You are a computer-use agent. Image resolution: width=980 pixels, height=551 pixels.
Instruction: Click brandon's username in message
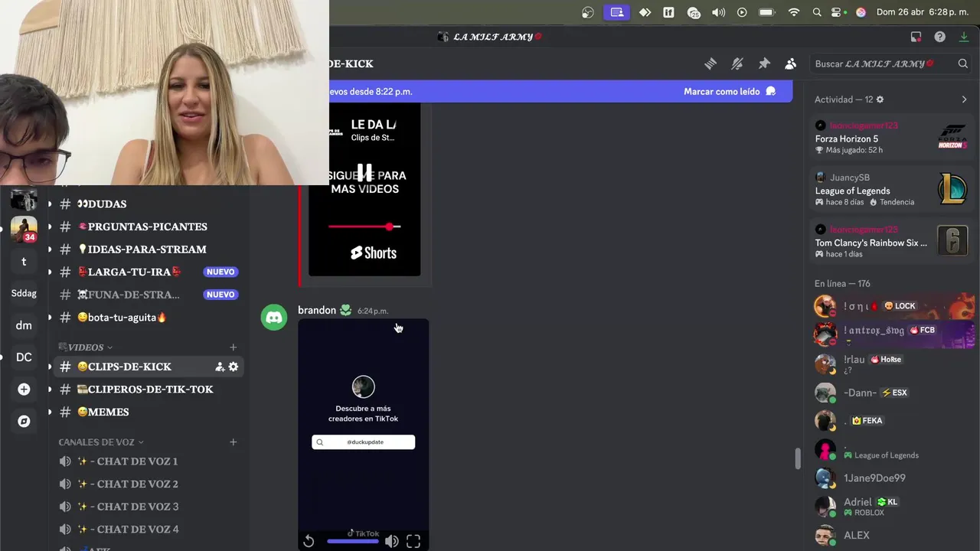(x=317, y=310)
